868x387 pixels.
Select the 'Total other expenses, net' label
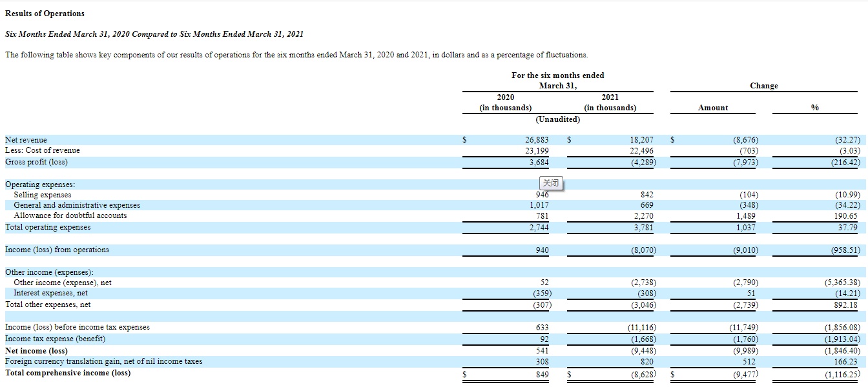tap(48, 304)
